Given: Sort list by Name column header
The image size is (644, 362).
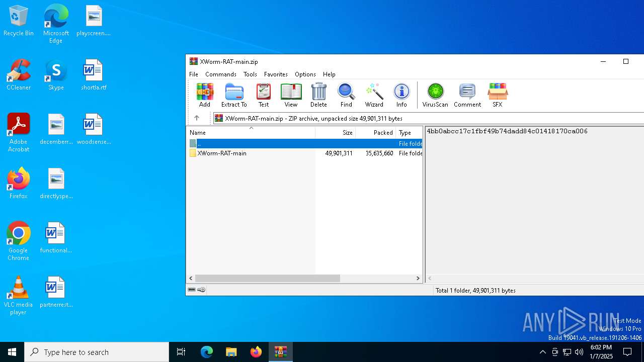Looking at the screenshot, I should coord(251,133).
